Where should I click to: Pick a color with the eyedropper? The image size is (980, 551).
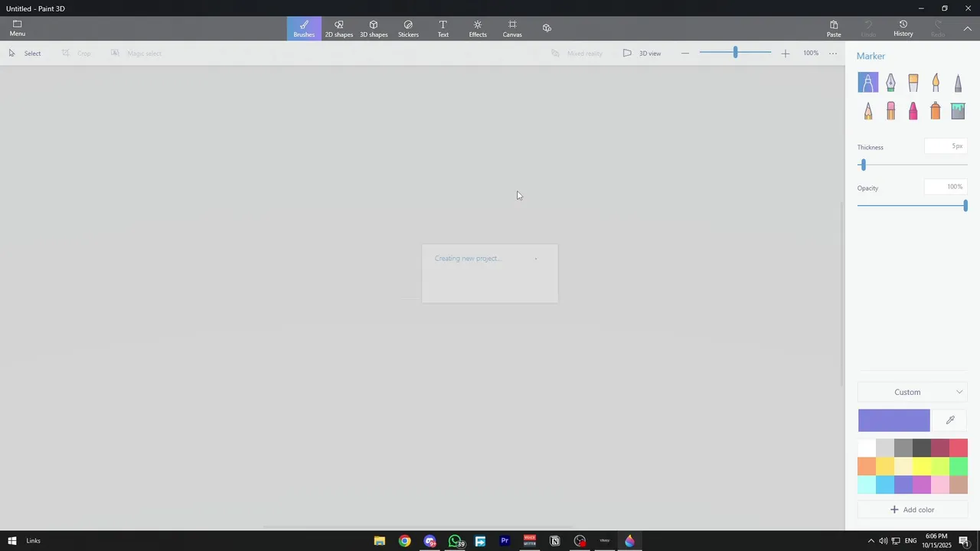click(950, 420)
